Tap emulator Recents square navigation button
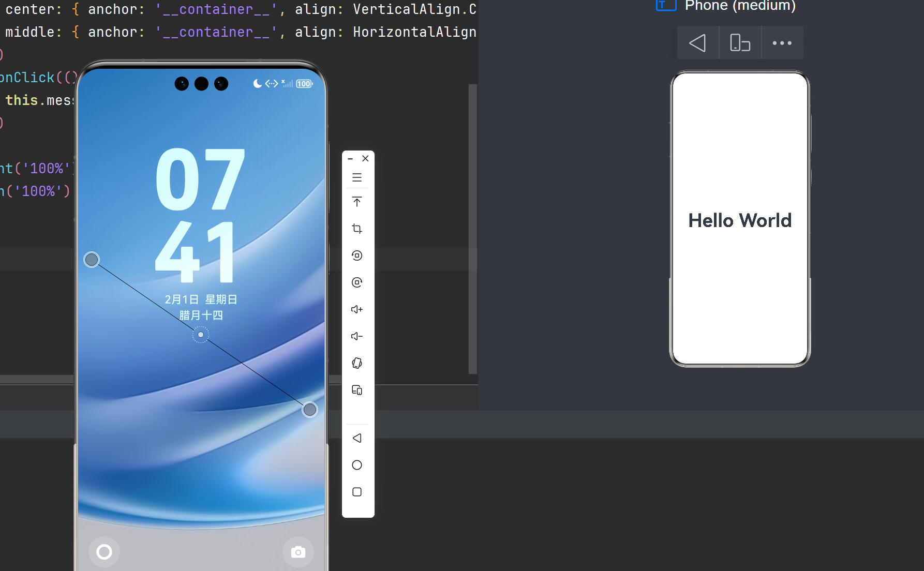 (357, 492)
